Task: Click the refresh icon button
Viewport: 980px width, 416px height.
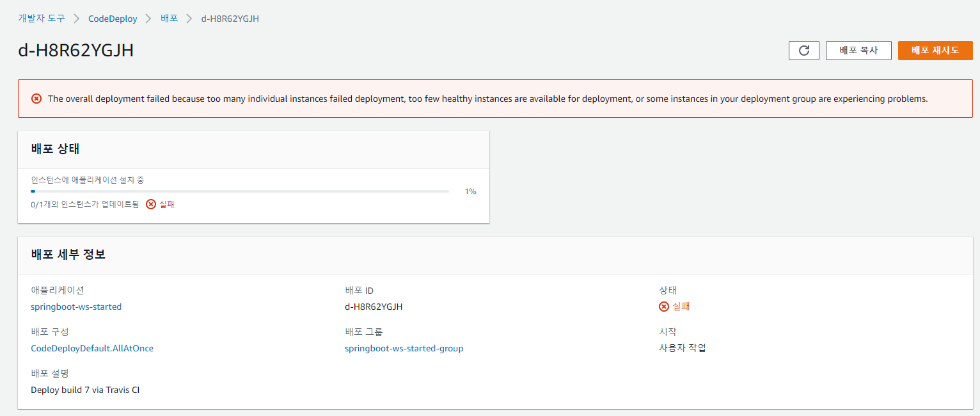Action: 803,51
